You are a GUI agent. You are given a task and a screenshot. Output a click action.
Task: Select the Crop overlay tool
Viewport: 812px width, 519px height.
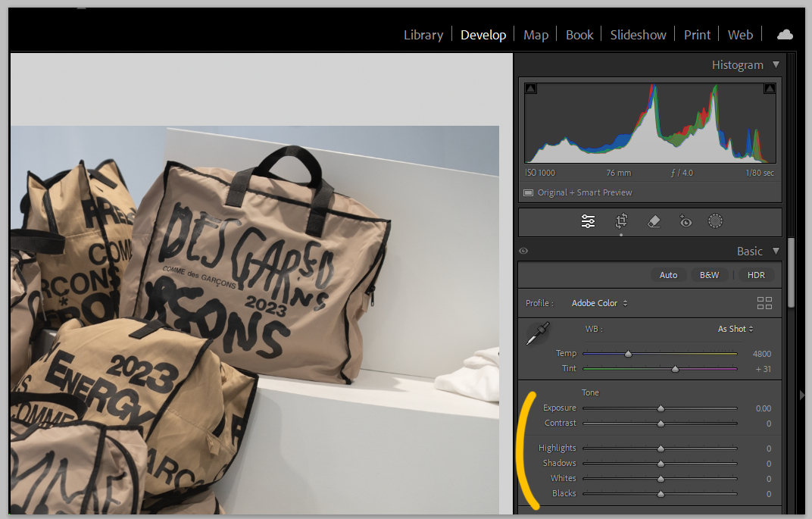[621, 222]
